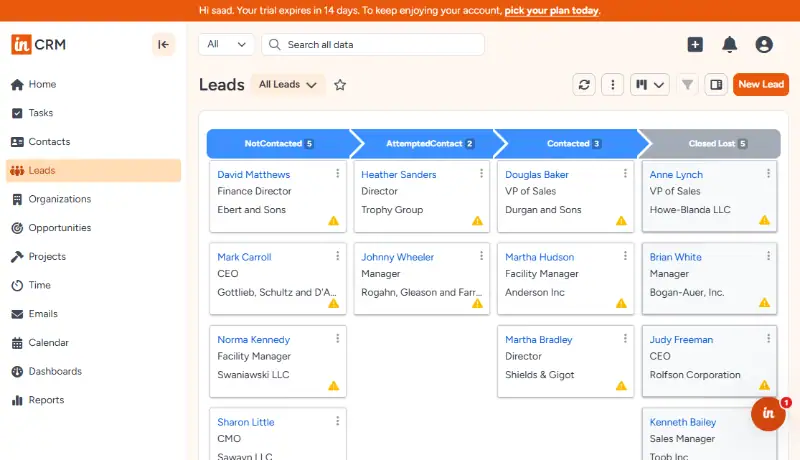The height and width of the screenshot is (460, 800).
Task: Expand the All Leads view dropdown
Action: (x=287, y=85)
